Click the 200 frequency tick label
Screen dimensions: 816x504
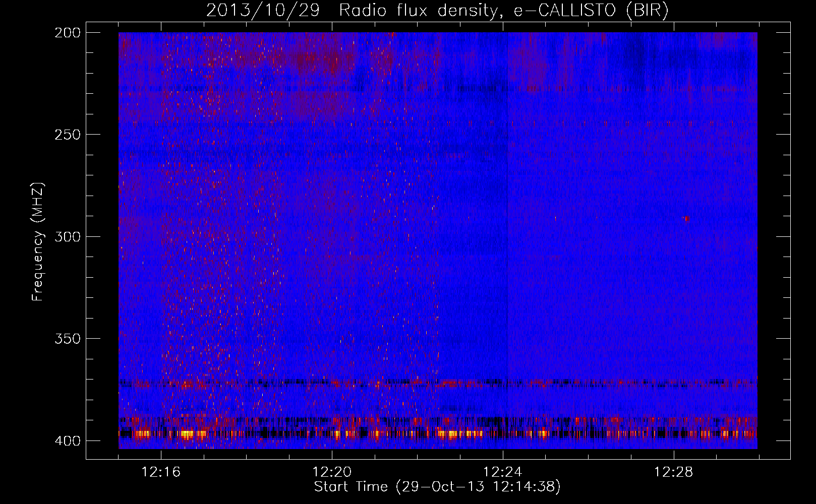coord(67,33)
